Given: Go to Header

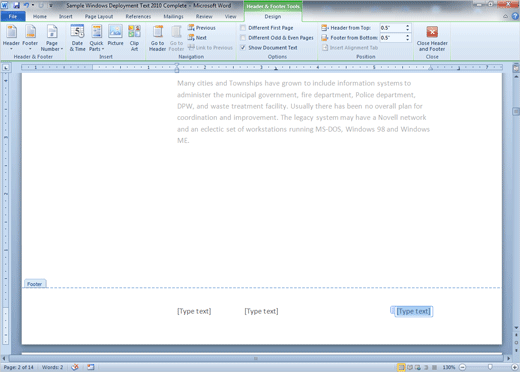Looking at the screenshot, I should (157, 38).
